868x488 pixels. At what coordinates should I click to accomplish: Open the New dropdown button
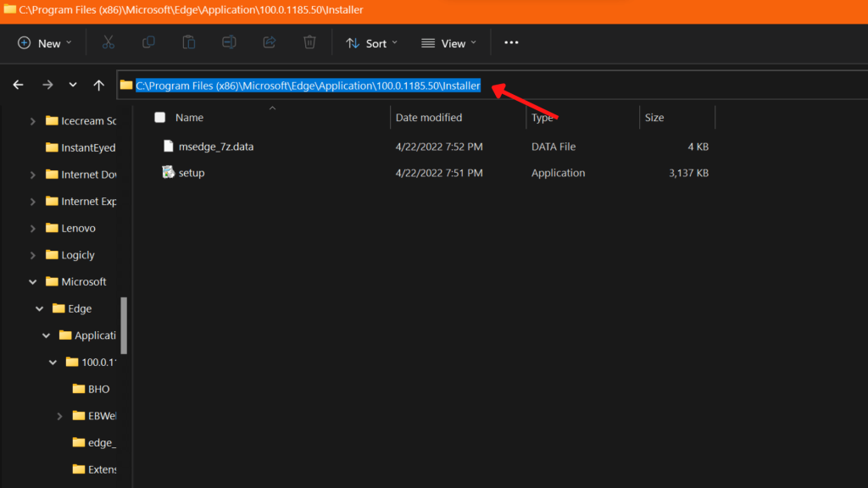pos(44,43)
